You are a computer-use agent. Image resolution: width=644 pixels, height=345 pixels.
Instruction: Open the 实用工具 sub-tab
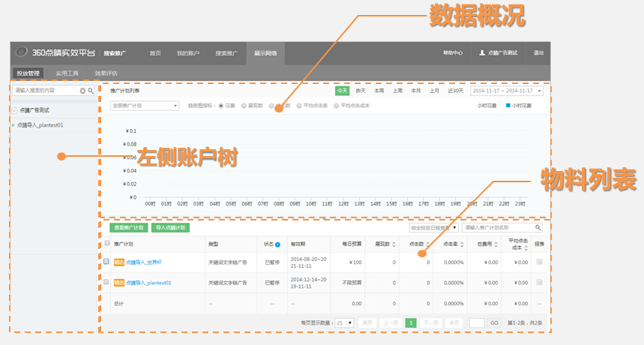point(67,73)
